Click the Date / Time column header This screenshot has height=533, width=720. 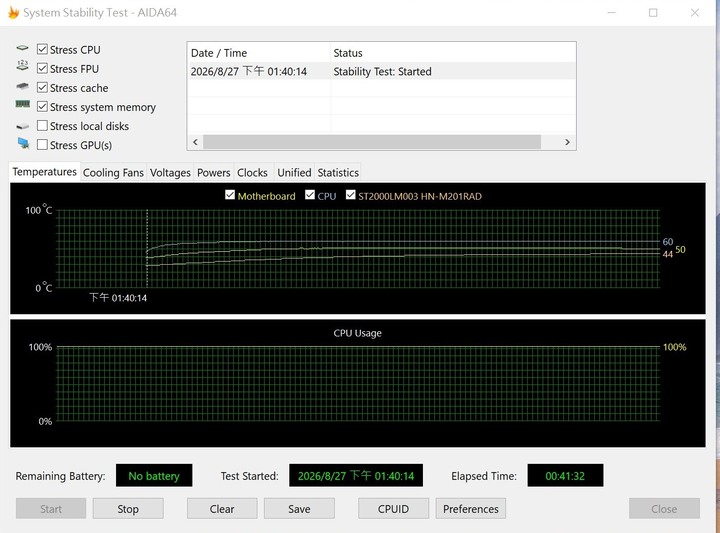click(259, 53)
